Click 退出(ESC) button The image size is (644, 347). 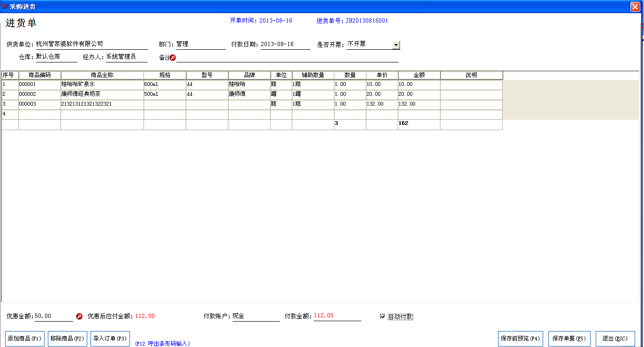pyautogui.click(x=615, y=339)
